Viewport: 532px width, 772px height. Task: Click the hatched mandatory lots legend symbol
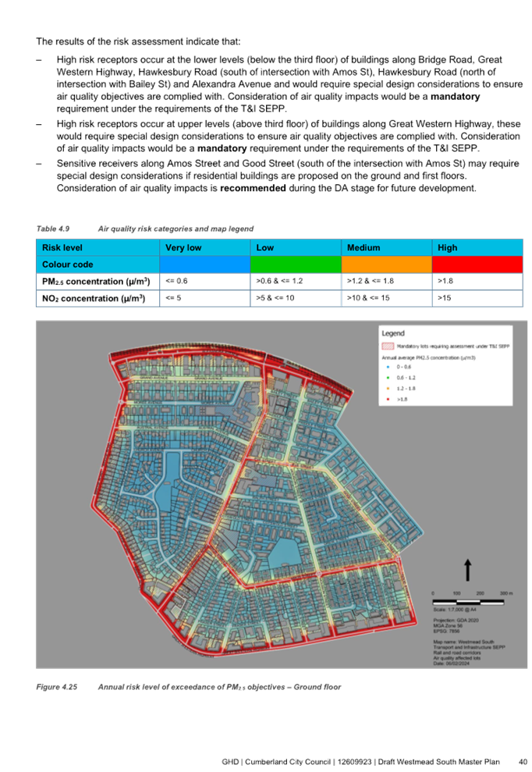388,346
